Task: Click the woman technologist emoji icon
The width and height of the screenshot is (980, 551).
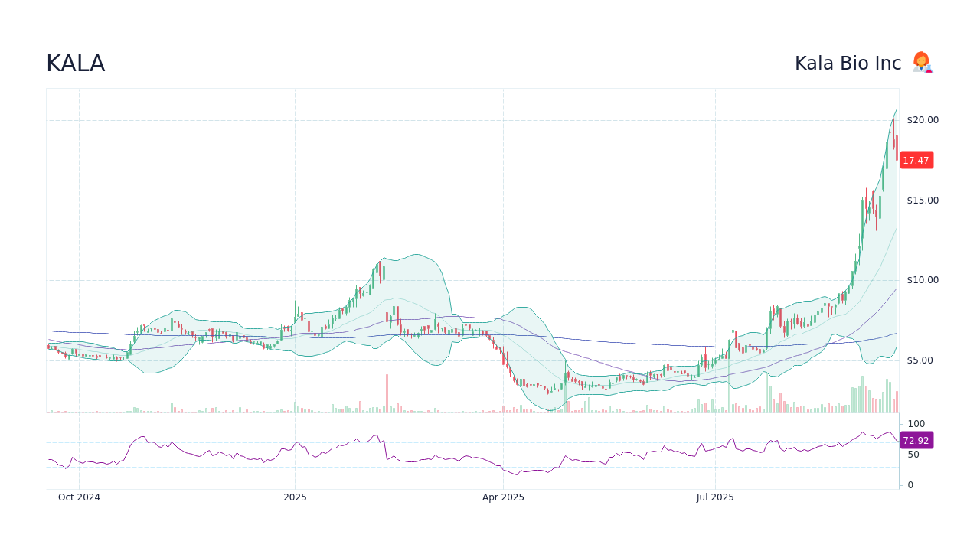Action: coord(922,63)
